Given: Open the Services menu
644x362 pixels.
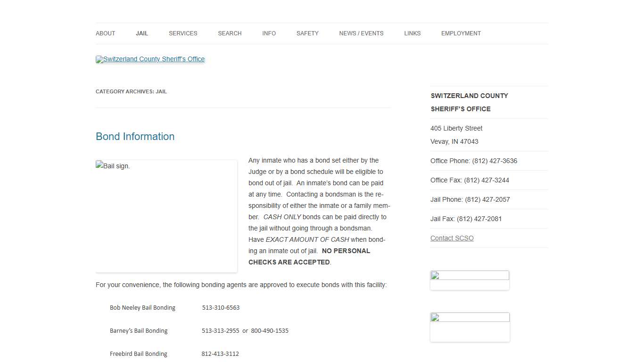Looking at the screenshot, I should click(183, 33).
